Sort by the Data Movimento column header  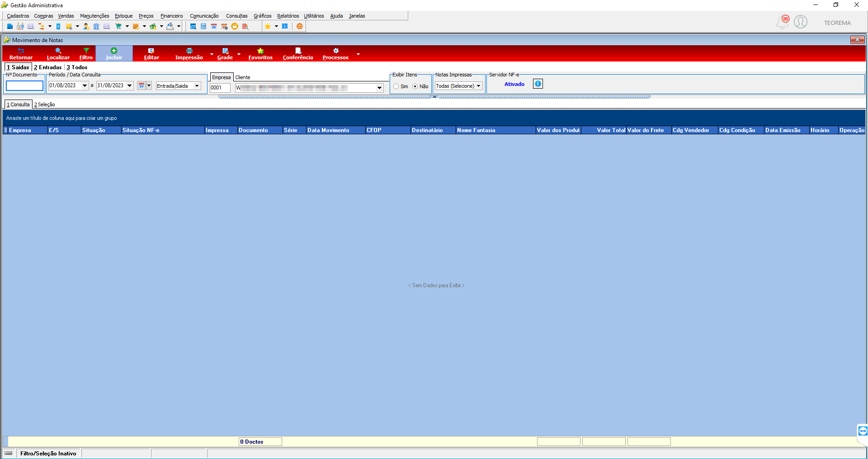tap(335, 130)
